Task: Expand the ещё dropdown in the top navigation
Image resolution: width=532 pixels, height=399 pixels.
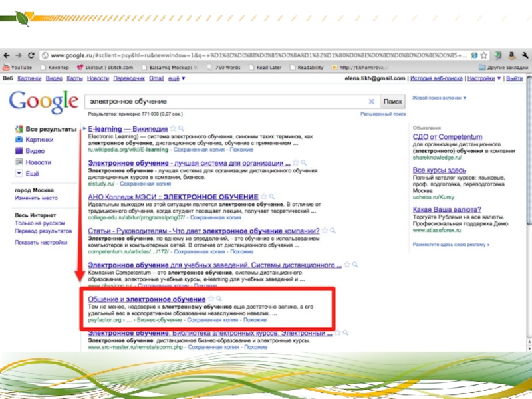Action: click(176, 78)
